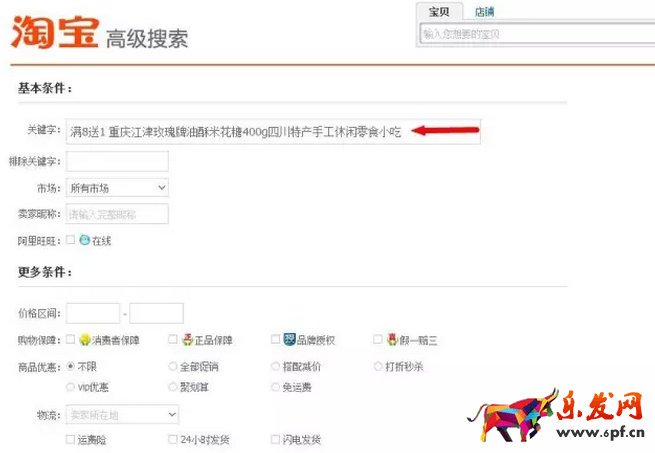
Task: Select the 打折秒杀 radio button
Action: (378, 366)
